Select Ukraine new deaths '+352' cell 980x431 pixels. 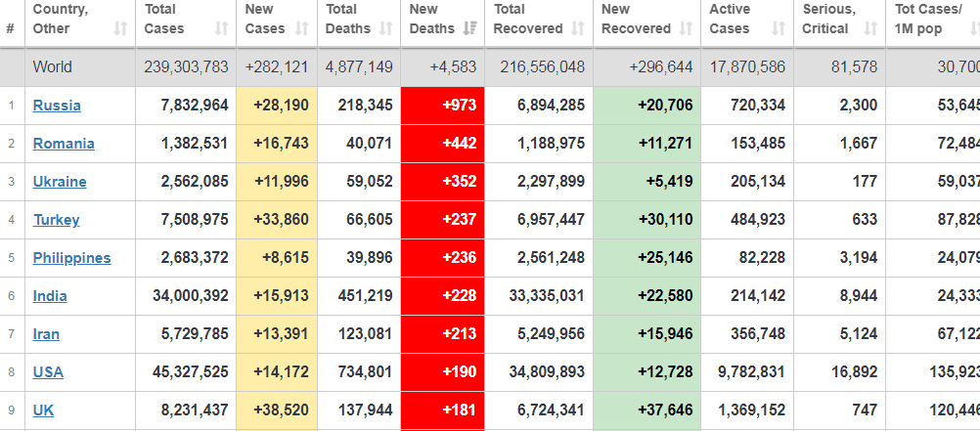tap(442, 181)
